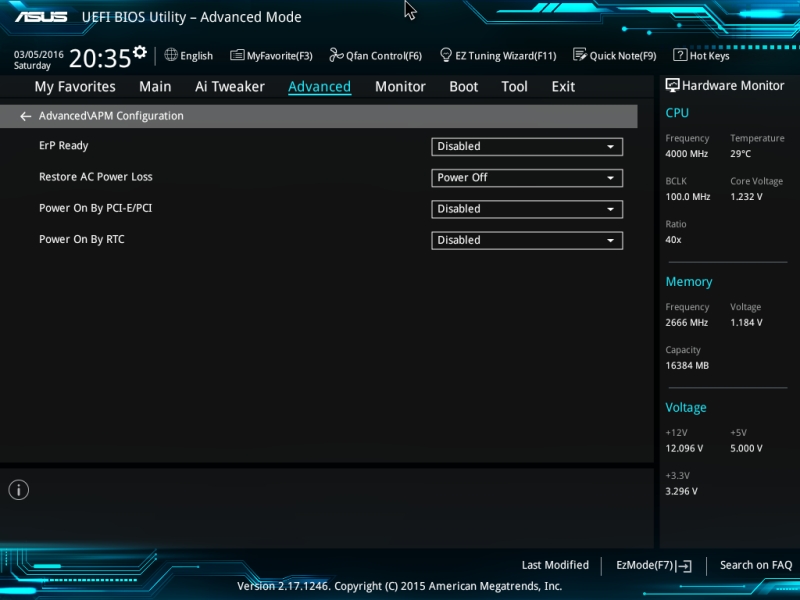
Task: Click the Voltage section heading
Action: [x=686, y=408]
